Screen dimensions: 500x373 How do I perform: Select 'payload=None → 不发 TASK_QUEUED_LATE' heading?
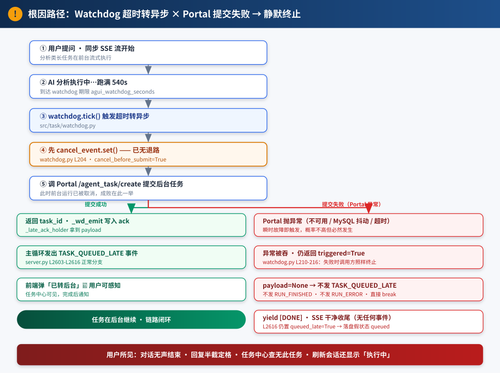coord(329,286)
